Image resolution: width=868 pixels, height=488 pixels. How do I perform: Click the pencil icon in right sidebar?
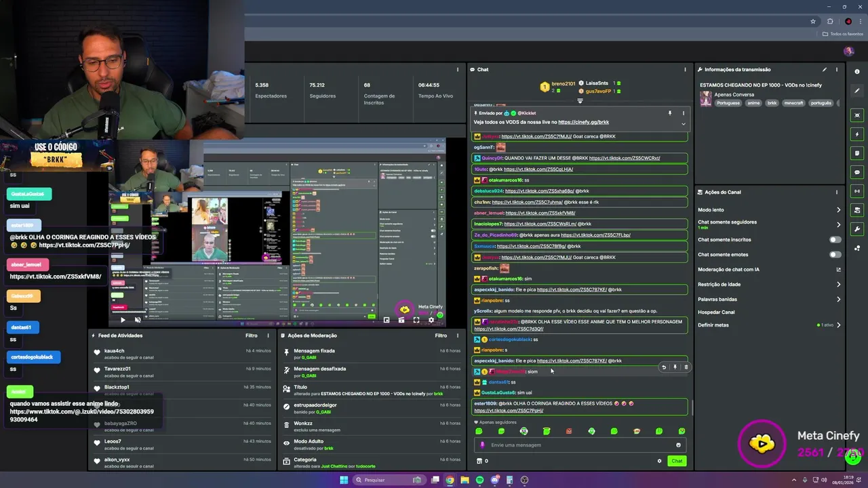tap(857, 91)
